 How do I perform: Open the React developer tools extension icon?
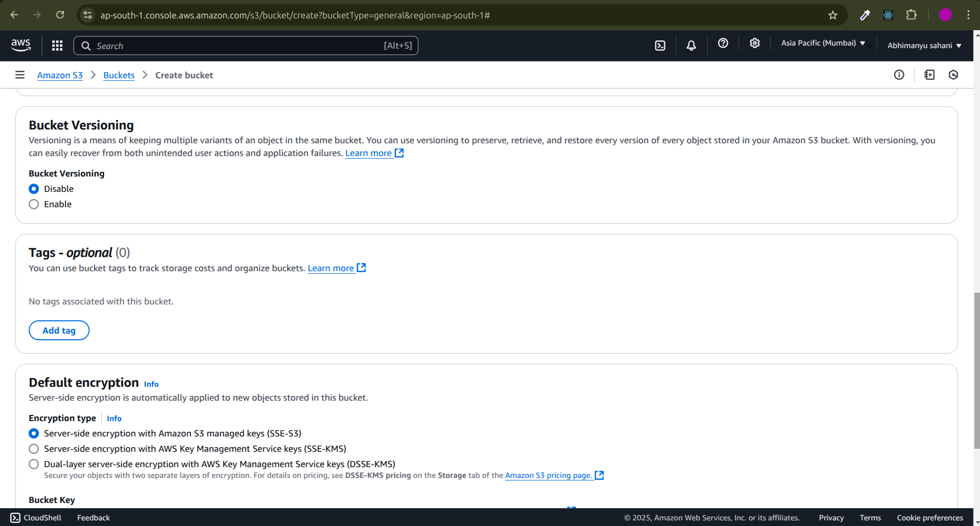pos(888,15)
